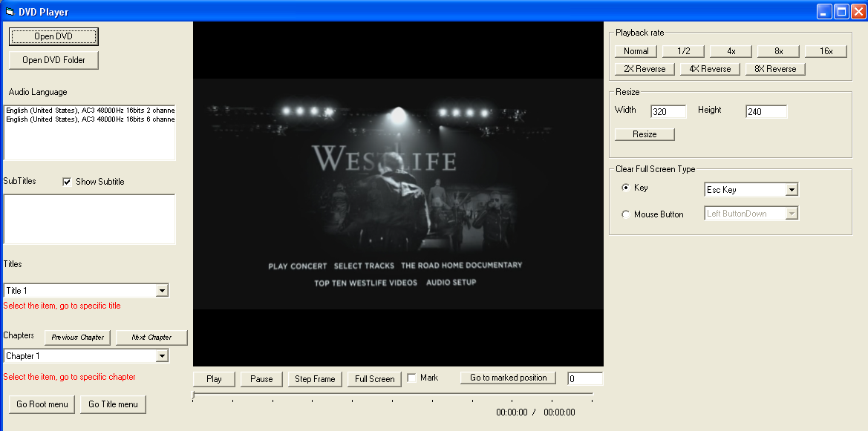Open the Chapter 1 dropdown list

(x=163, y=356)
